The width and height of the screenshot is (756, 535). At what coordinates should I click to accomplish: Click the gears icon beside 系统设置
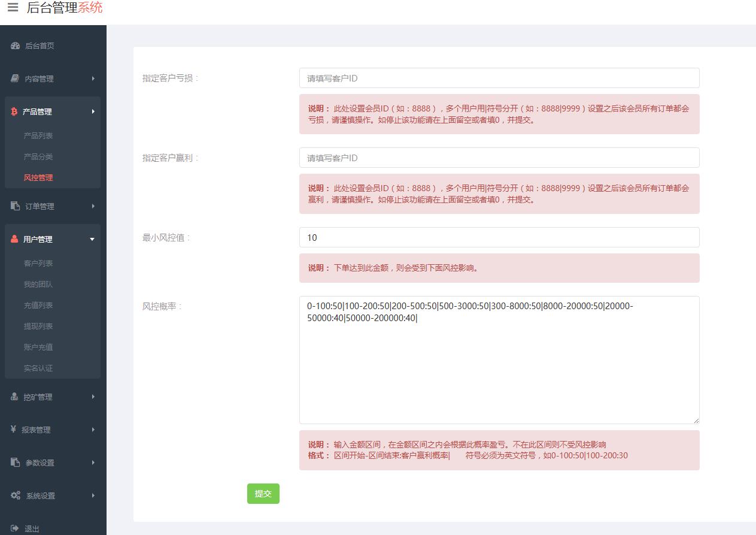pos(16,495)
